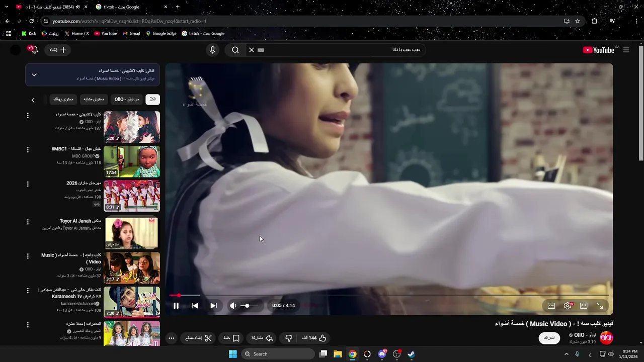Toggle subtitles in the player
The height and width of the screenshot is (362, 644).
coord(551,306)
